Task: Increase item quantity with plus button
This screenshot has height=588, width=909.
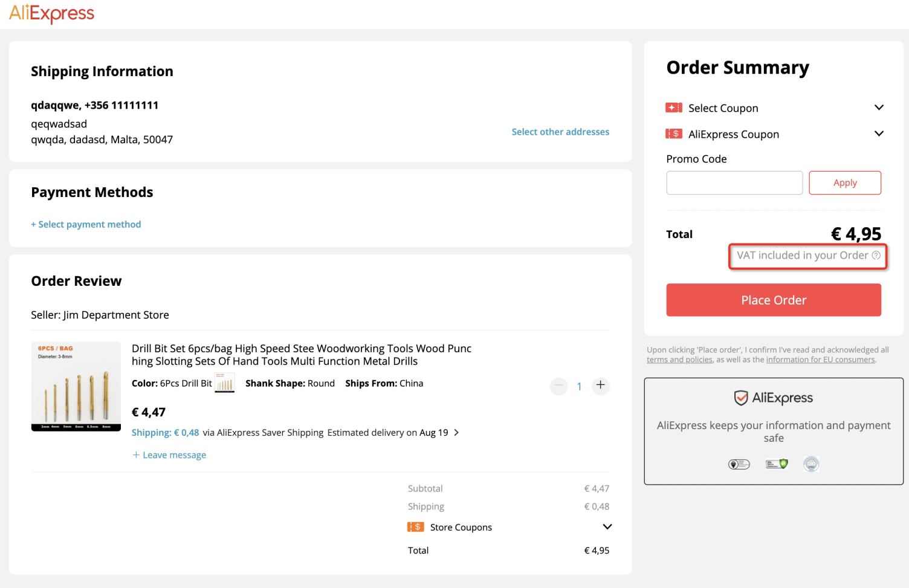Action: click(600, 385)
